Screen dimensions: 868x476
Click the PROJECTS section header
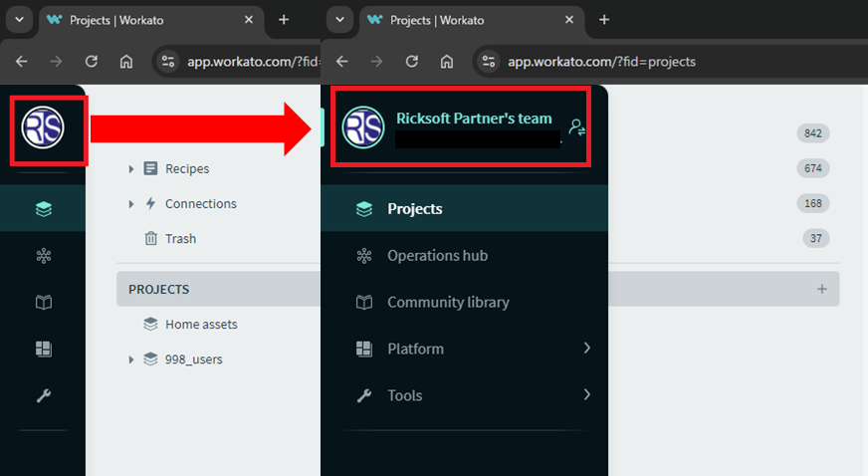[159, 290]
